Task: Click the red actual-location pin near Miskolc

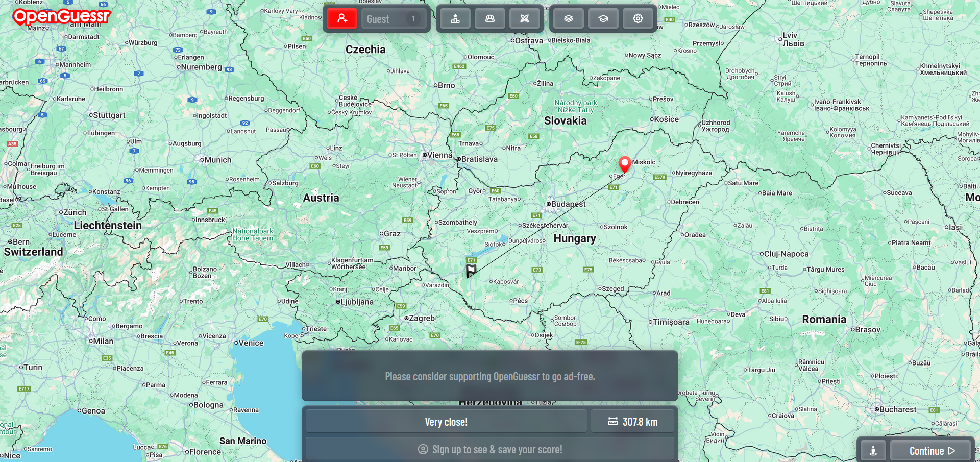Action: point(625,164)
